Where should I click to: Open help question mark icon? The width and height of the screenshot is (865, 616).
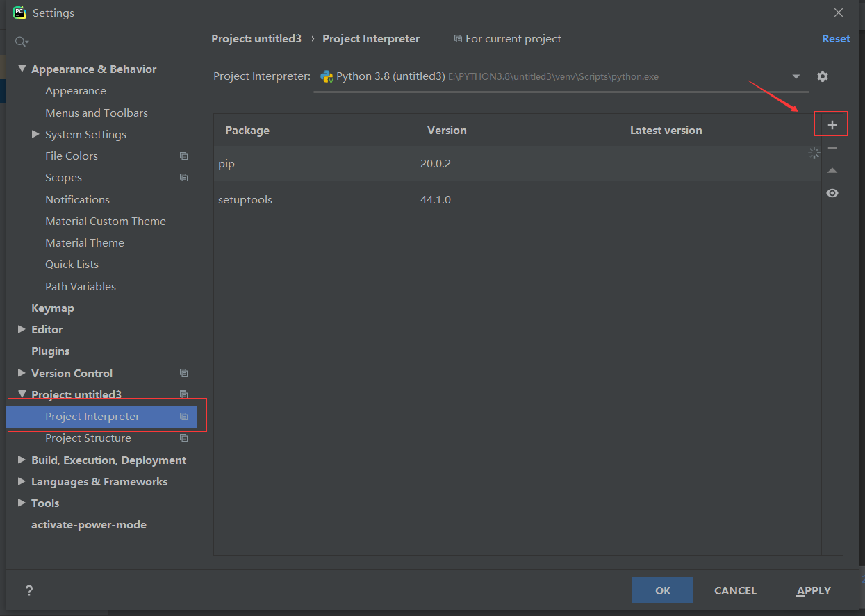click(28, 590)
